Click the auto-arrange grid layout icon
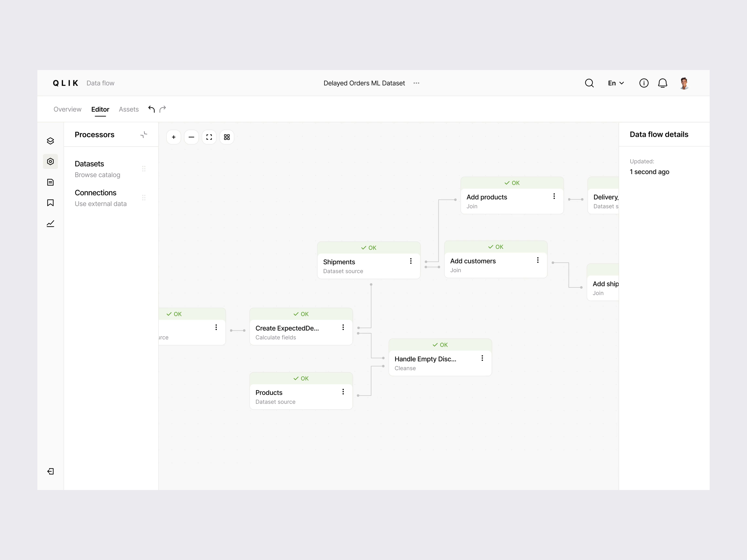The image size is (747, 560). (227, 137)
